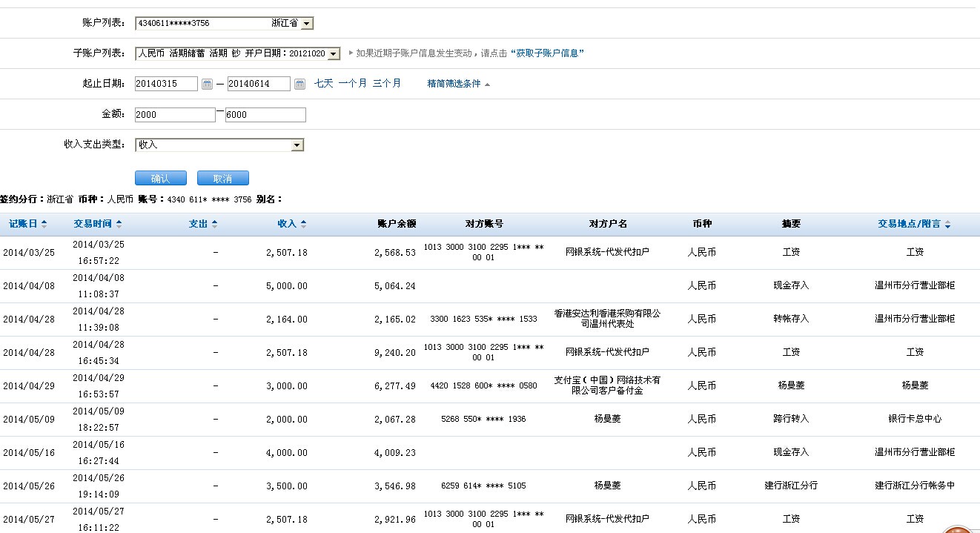Collapse the 精简筛选条件 filter section
The width and height of the screenshot is (980, 533).
pos(458,84)
